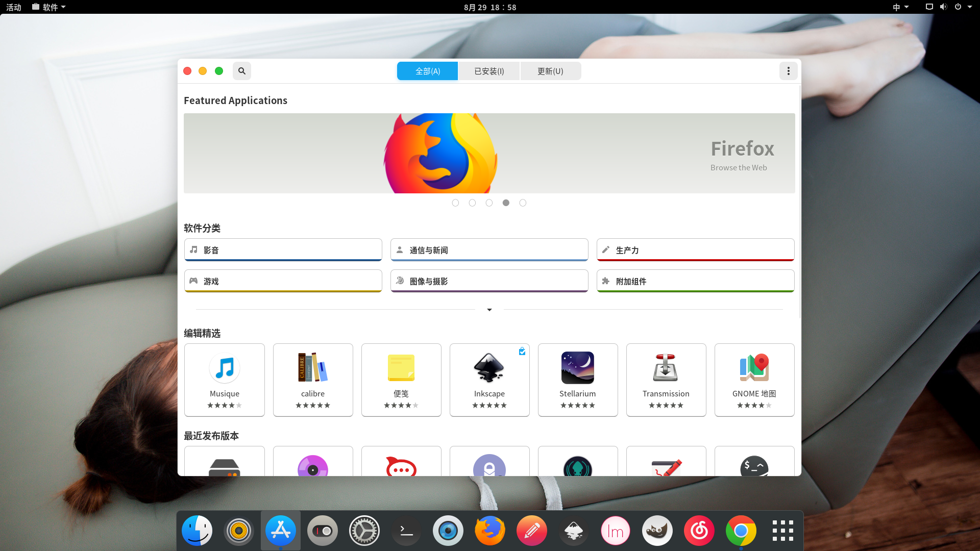Select the fifth banner page dot

tap(523, 203)
